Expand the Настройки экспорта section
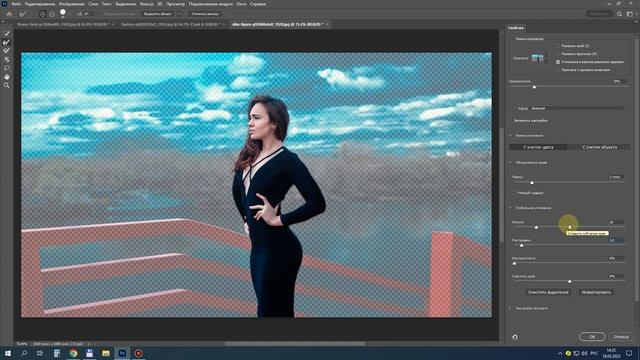The width and height of the screenshot is (640, 360). [x=511, y=308]
